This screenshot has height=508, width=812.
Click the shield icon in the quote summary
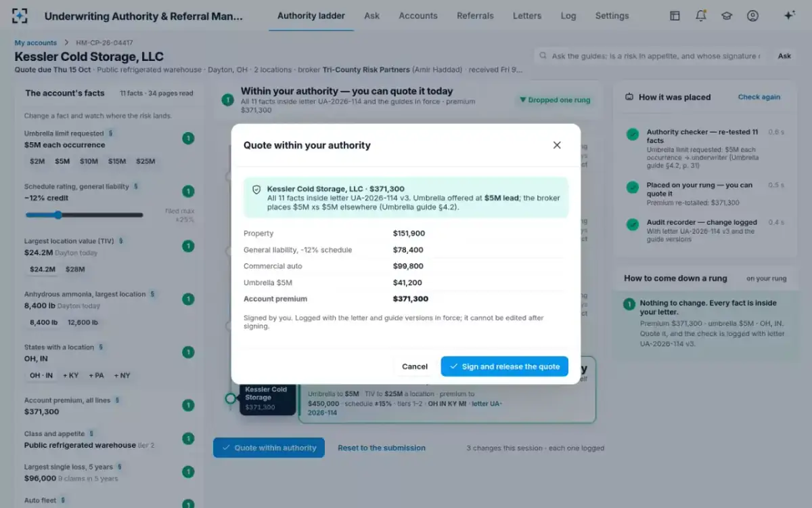256,190
